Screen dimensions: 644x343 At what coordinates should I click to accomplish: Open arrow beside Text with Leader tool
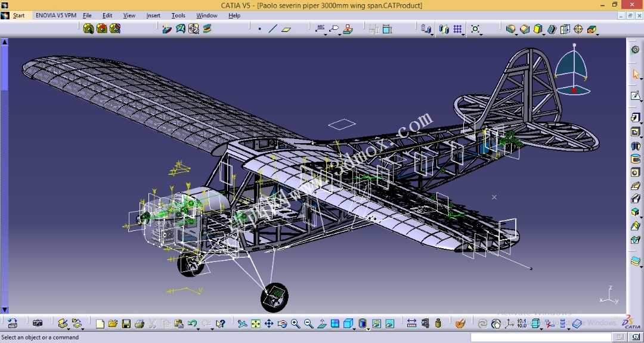coord(326,35)
